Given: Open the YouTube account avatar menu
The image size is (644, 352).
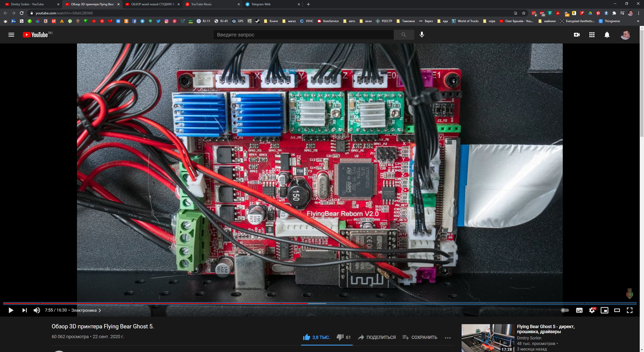Looking at the screenshot, I should point(625,35).
